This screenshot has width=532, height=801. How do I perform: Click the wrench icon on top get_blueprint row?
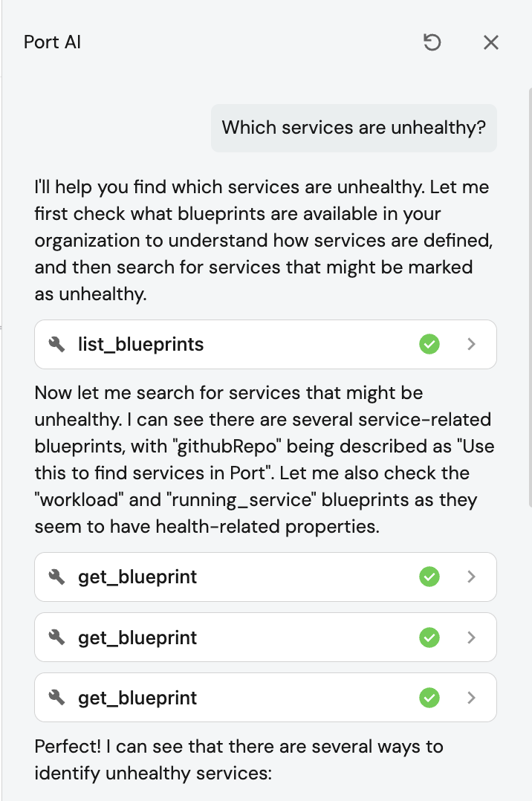coord(57,577)
